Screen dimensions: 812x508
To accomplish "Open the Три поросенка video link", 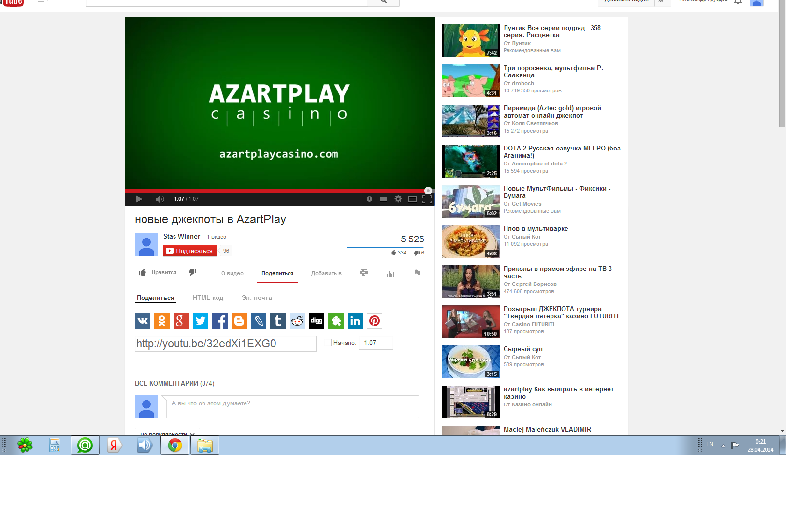I will 553,72.
